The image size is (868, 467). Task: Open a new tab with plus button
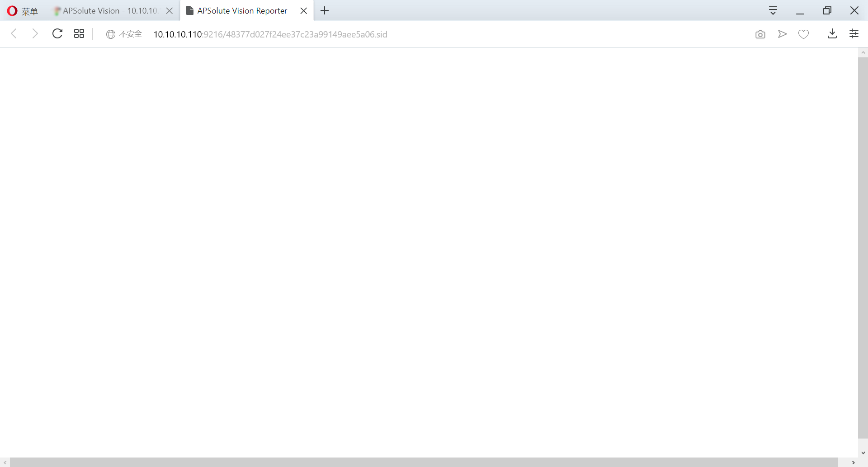325,11
